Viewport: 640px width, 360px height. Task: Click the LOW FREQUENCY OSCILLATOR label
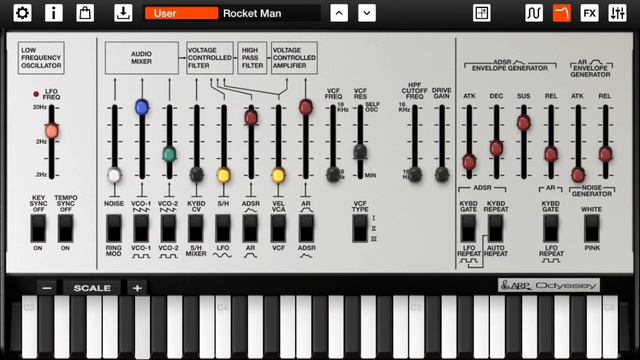[x=41, y=58]
